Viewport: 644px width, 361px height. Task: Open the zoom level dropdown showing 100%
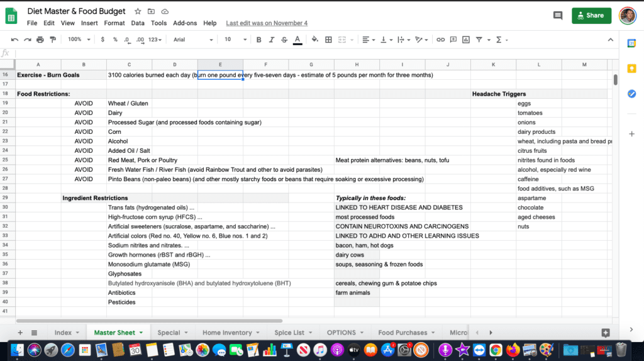79,40
